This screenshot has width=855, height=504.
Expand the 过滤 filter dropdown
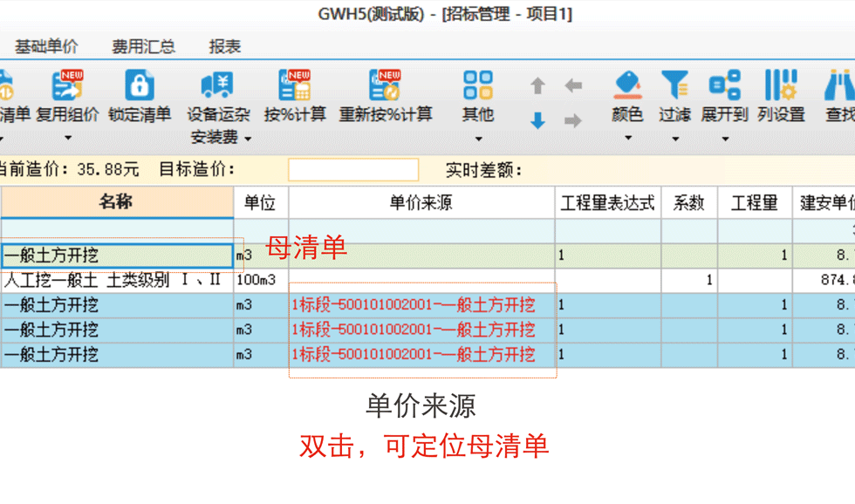[x=674, y=139]
